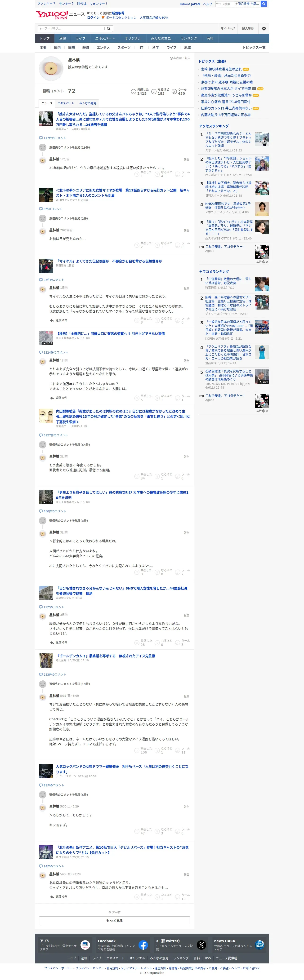Click the 81件のコメント speech bubble icon

coord(41,785)
